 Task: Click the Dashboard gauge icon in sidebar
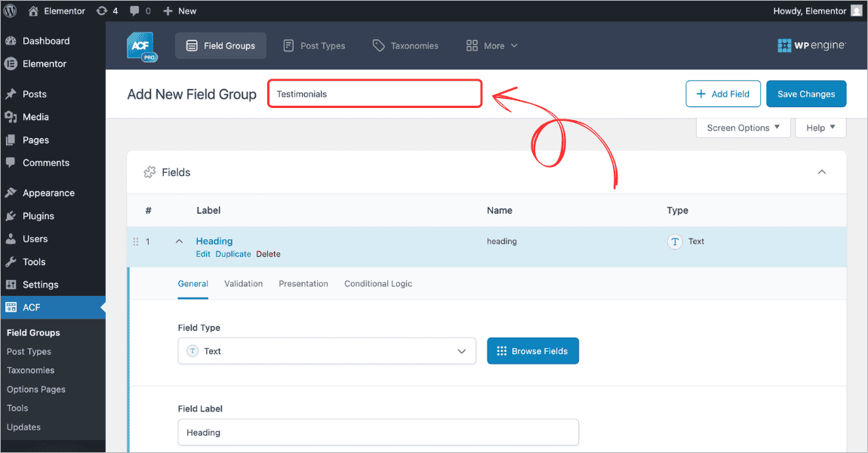point(11,41)
